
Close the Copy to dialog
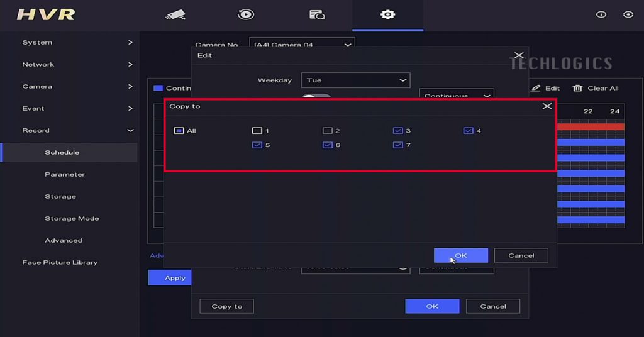[x=547, y=106]
